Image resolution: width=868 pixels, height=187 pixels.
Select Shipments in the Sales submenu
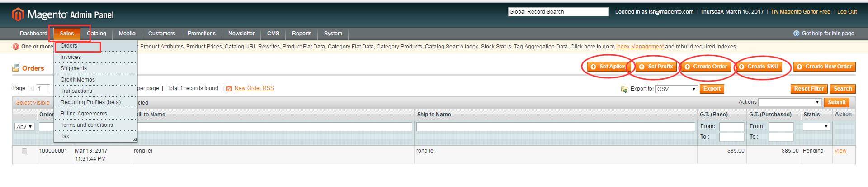point(95,68)
